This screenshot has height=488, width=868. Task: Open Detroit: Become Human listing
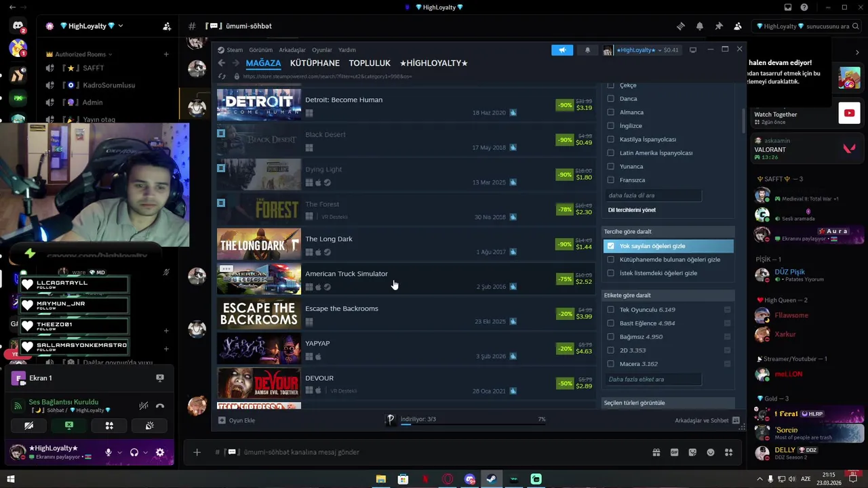(x=406, y=106)
